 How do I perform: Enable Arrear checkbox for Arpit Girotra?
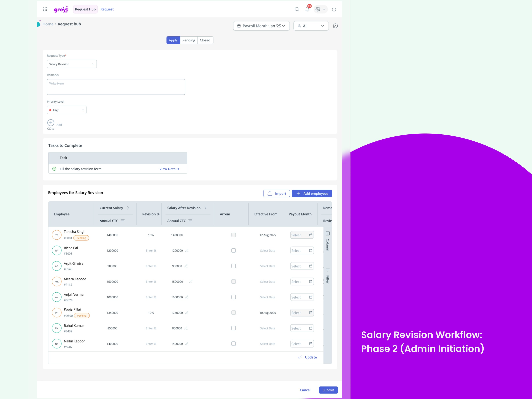click(233, 266)
